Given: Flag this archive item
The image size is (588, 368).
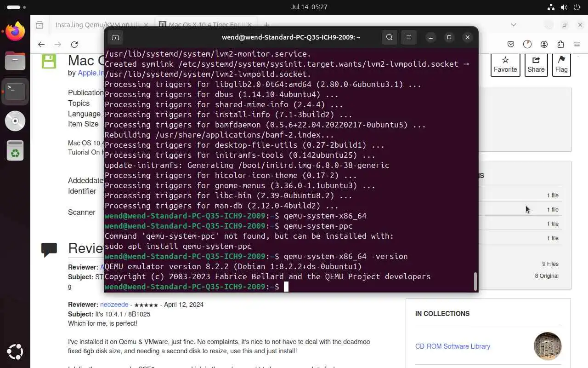Looking at the screenshot, I should 561,65.
